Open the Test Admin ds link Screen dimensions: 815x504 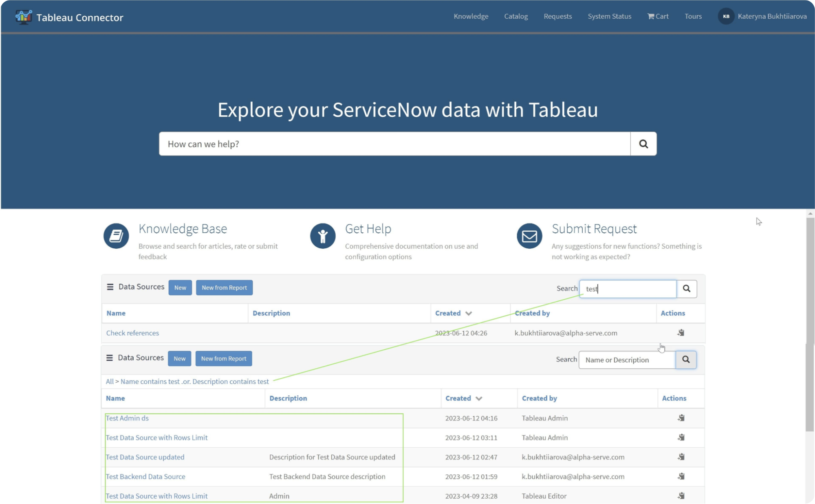(x=127, y=418)
